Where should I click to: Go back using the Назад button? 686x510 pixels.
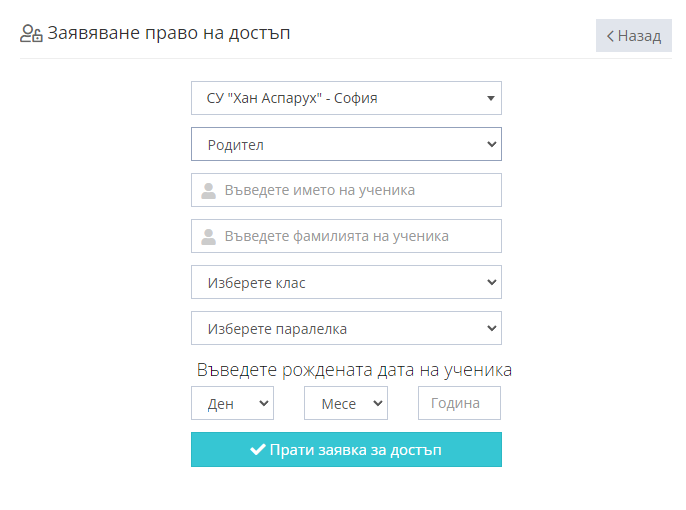pos(634,35)
